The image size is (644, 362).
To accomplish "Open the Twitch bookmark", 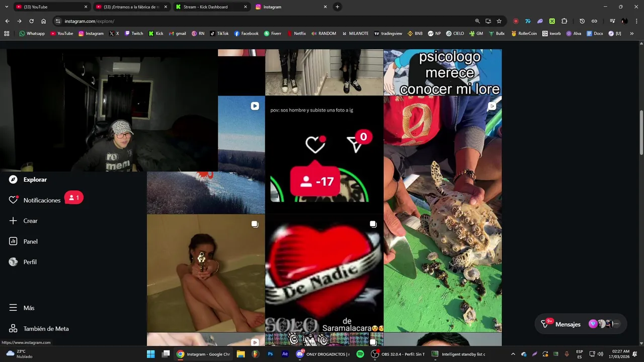I will [133, 34].
